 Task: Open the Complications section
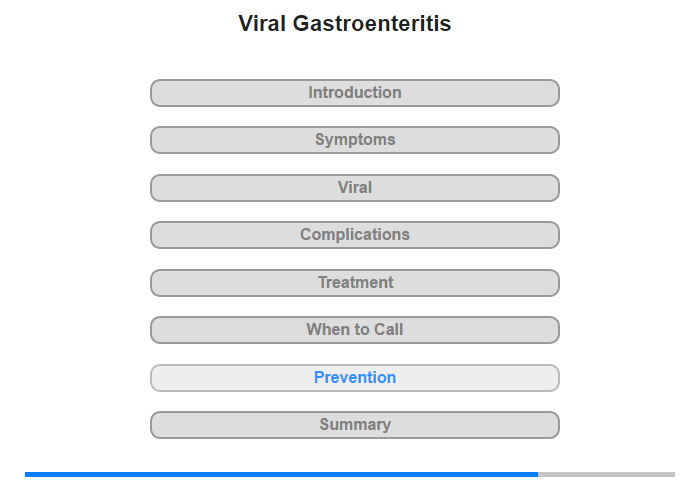coord(354,235)
